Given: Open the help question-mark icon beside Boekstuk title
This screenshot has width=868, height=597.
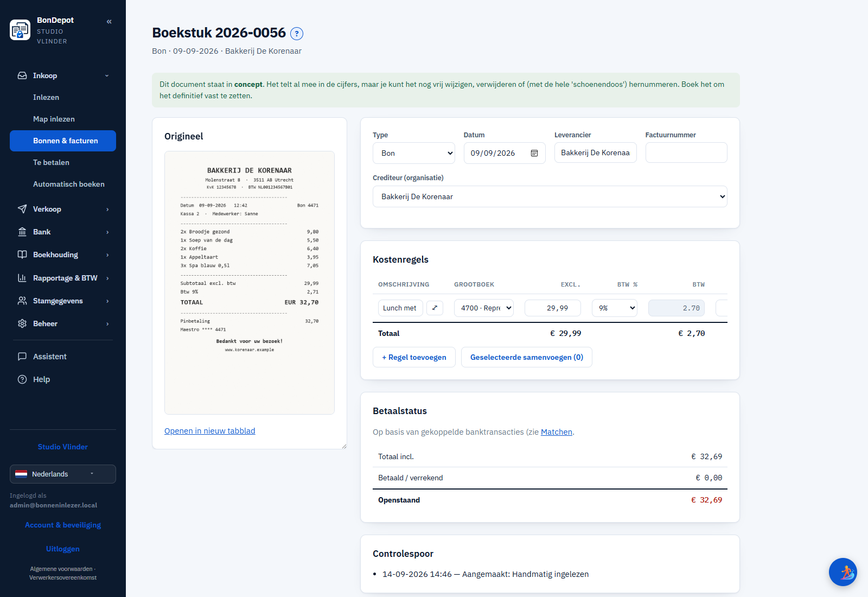Looking at the screenshot, I should (x=297, y=34).
